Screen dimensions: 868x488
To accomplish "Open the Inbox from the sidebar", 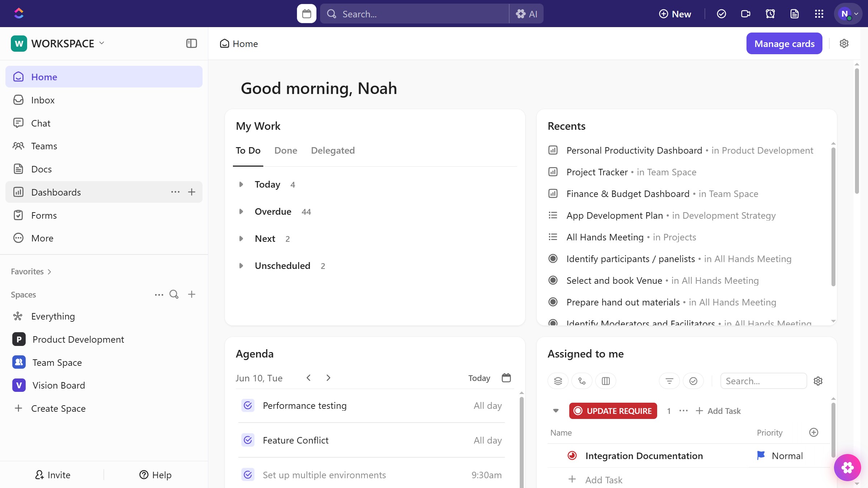I will click(42, 100).
